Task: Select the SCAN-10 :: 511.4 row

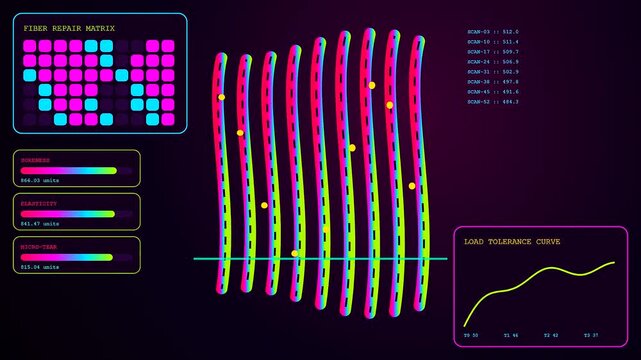Action: (493, 42)
